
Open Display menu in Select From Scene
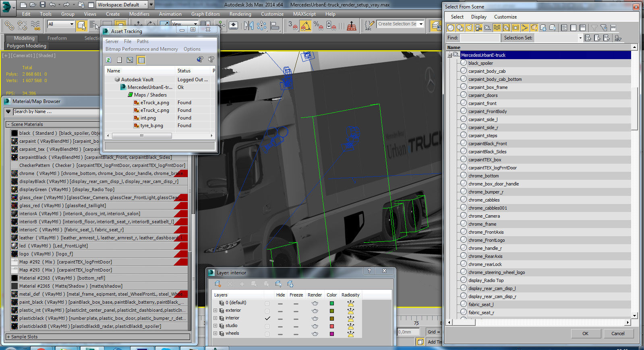(478, 17)
